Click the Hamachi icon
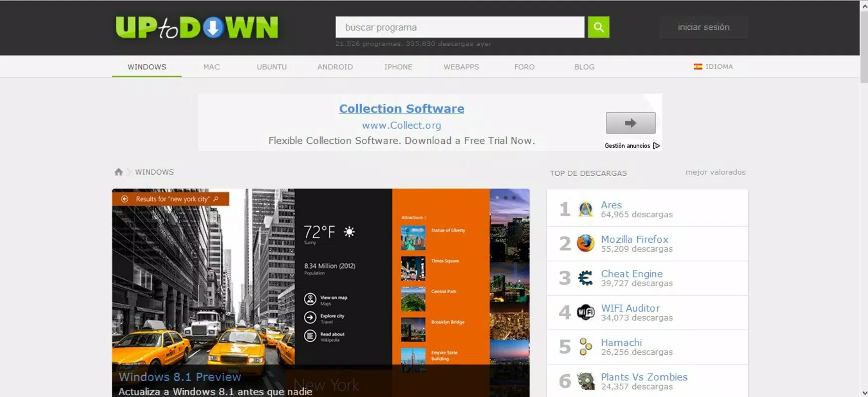868x397 pixels. (586, 347)
